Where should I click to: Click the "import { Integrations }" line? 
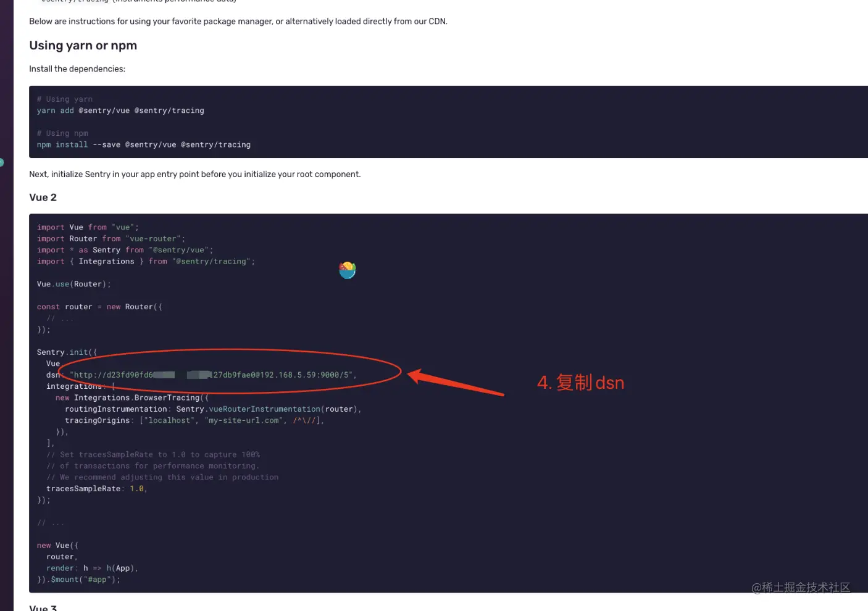[146, 262]
